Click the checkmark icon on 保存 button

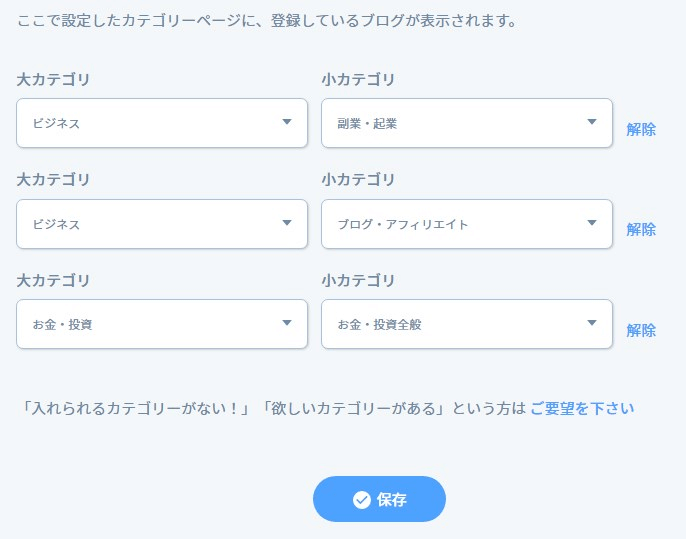[362, 500]
